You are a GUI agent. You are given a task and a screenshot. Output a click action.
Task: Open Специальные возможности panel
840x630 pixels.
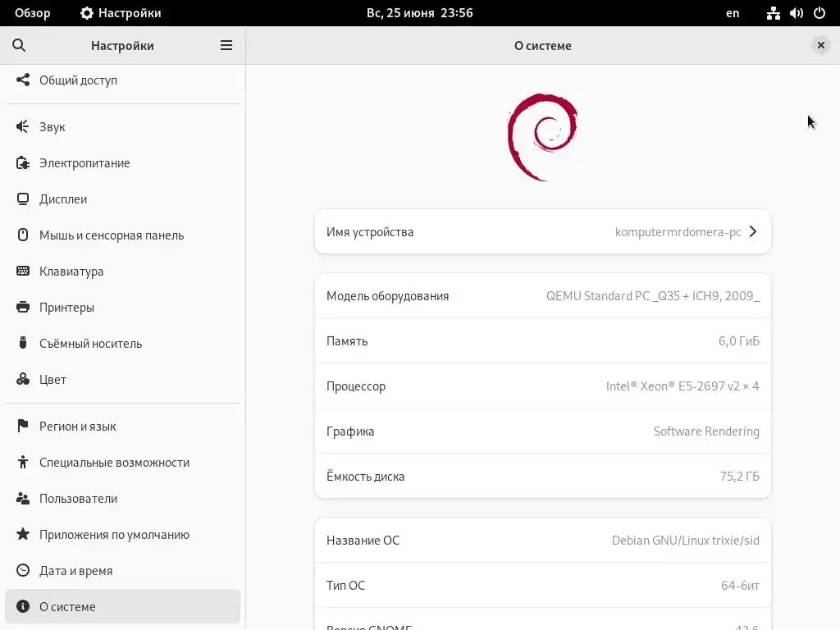coord(123,463)
